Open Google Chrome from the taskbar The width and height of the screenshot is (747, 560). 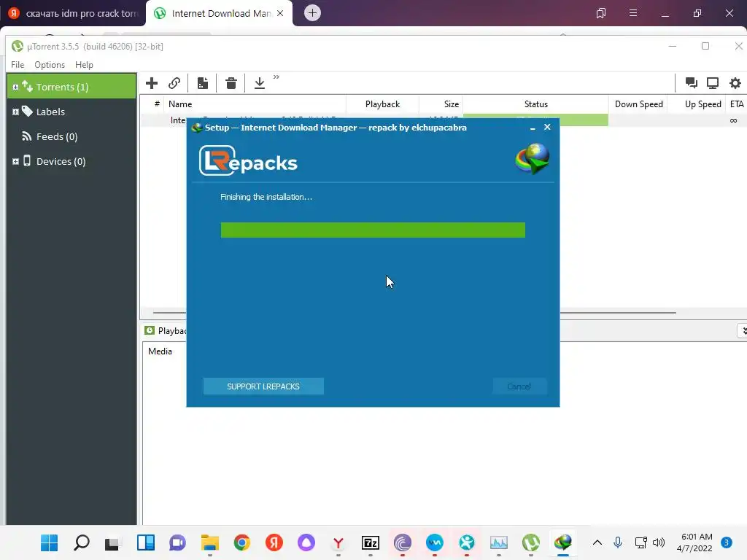(x=242, y=542)
